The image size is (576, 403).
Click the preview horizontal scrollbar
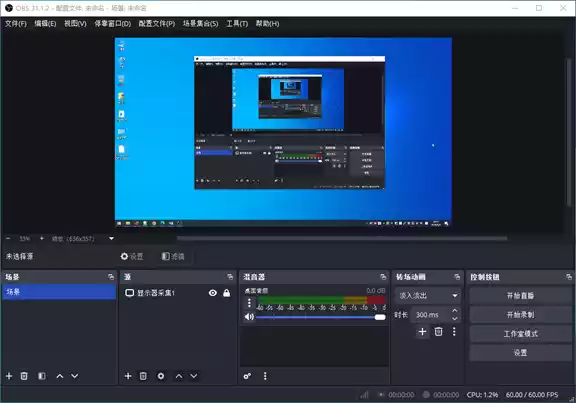coord(342,238)
